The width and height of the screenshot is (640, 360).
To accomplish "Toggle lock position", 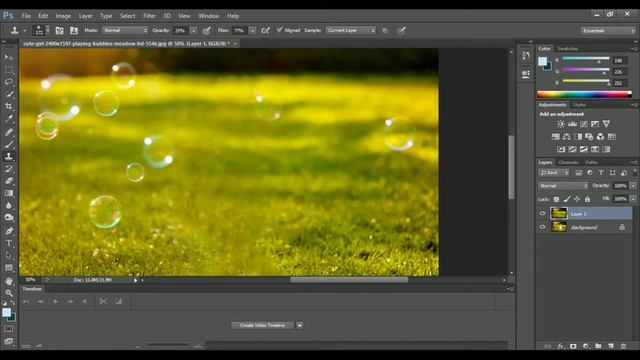I will coord(577,199).
